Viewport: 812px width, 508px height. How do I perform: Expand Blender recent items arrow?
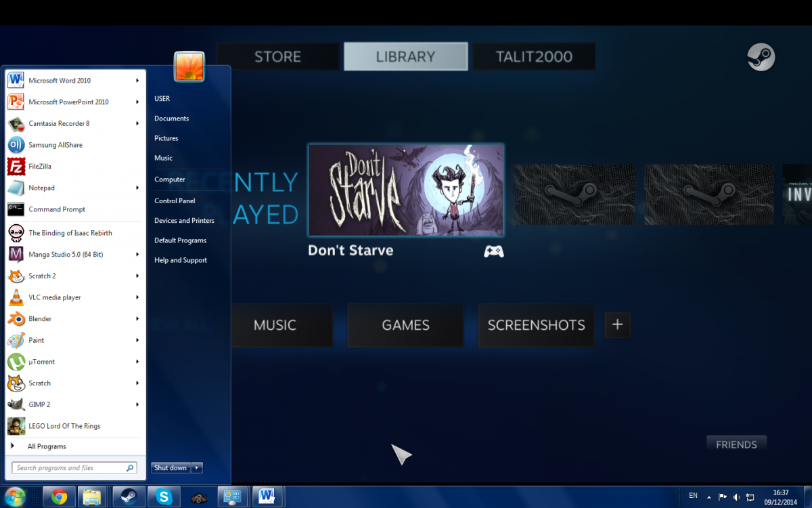click(137, 318)
